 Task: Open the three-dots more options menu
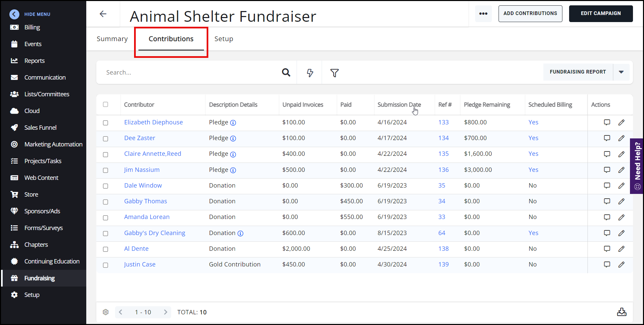click(x=483, y=14)
